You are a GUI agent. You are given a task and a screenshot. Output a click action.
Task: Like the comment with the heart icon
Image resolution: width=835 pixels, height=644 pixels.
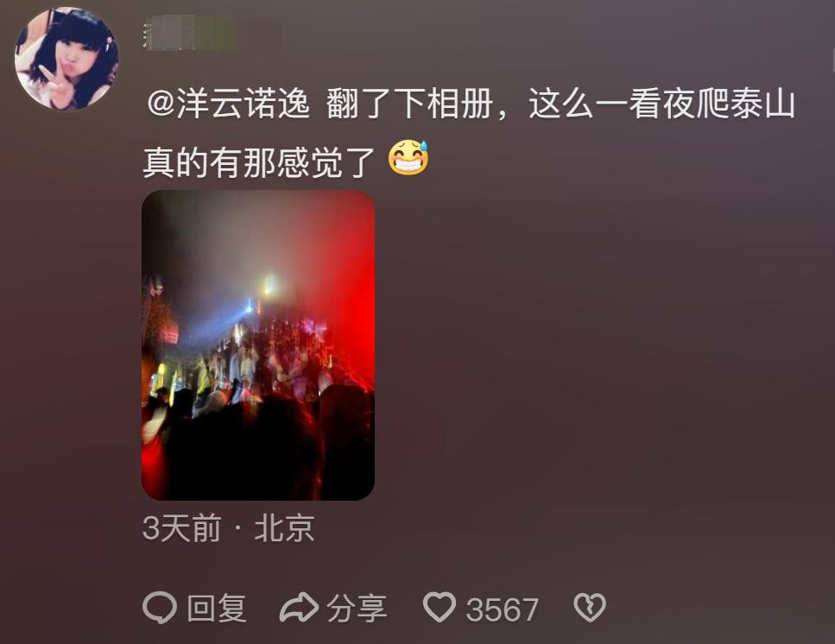pos(440,607)
